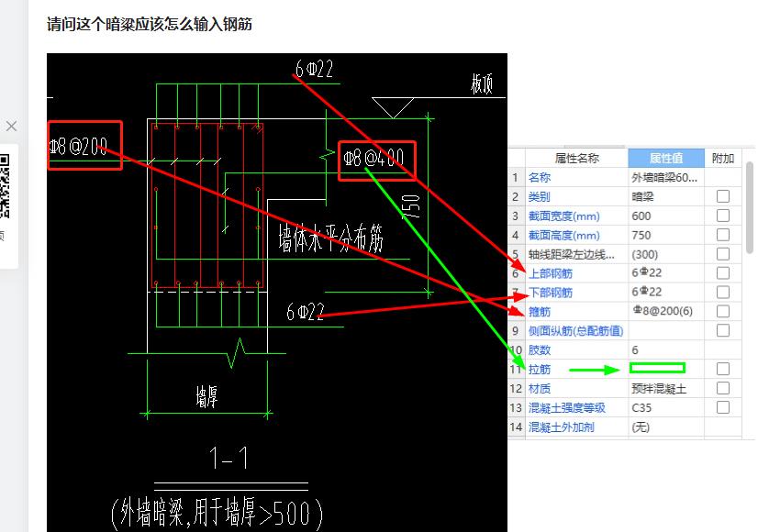Screen dimensions: 769x532
Task: Click row number 14 in the property table
Action: click(x=516, y=427)
